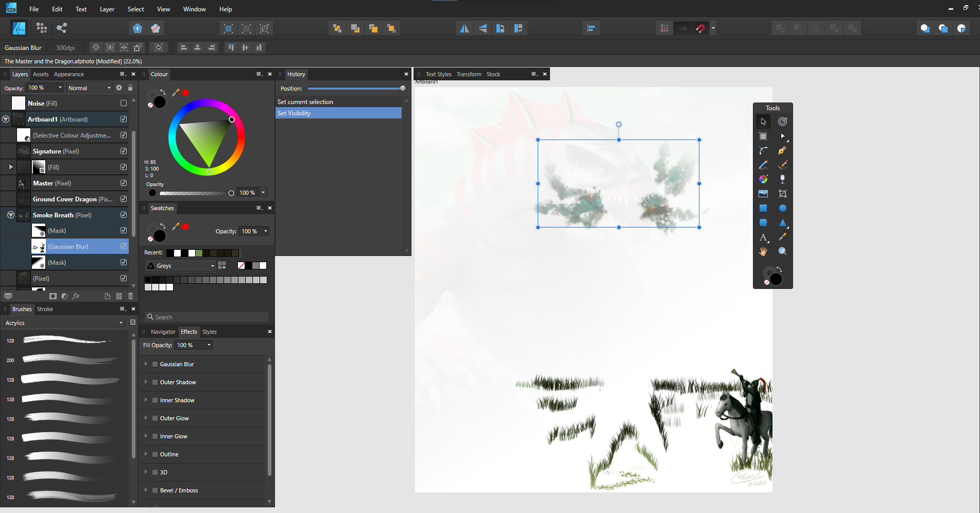Image resolution: width=980 pixels, height=513 pixels.
Task: Select the Pen tool
Action: click(783, 150)
